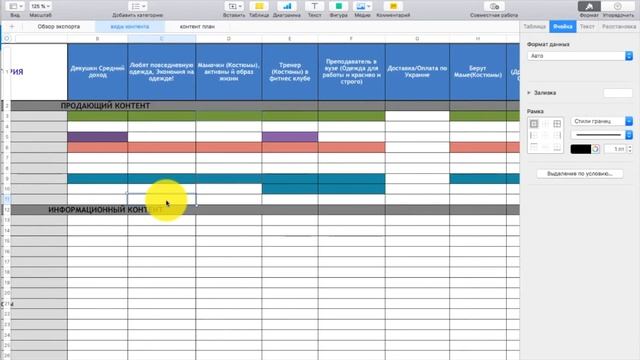Select the horizontal inner border option
The height and width of the screenshot is (360, 640).
[545, 147]
